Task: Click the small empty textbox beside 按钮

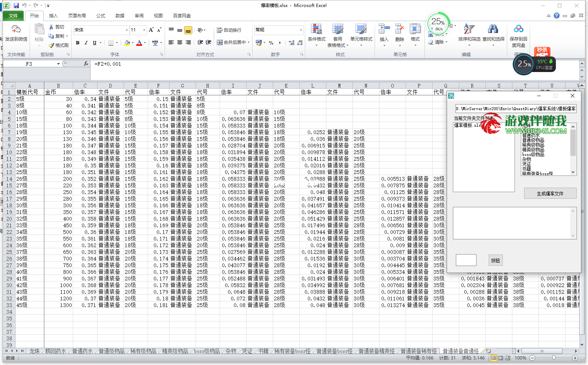Action: [466, 260]
